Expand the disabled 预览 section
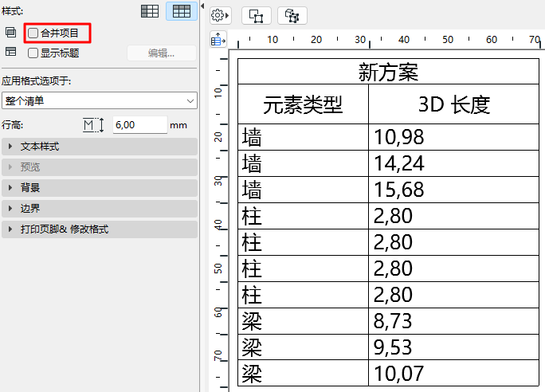The width and height of the screenshot is (545, 392). click(100, 167)
